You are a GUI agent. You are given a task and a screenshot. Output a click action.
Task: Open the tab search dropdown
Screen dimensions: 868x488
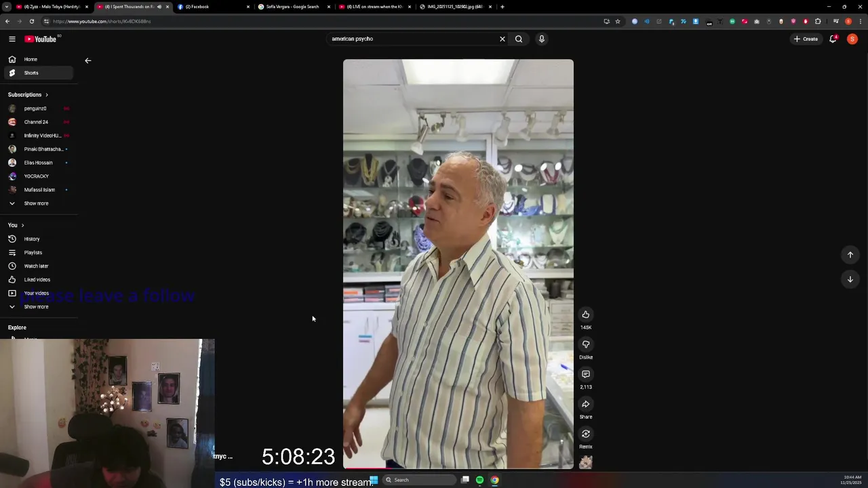(x=7, y=7)
